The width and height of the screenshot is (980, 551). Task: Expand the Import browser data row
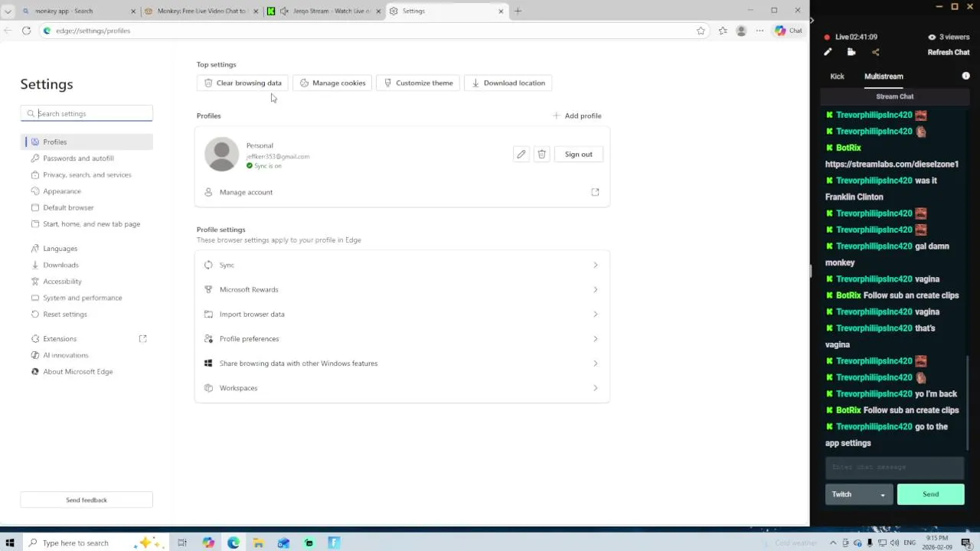coord(402,314)
